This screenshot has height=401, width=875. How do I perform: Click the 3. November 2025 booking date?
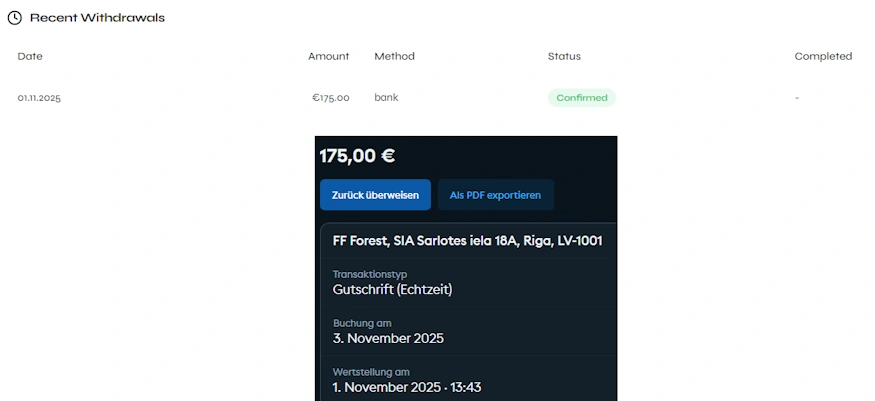(388, 338)
